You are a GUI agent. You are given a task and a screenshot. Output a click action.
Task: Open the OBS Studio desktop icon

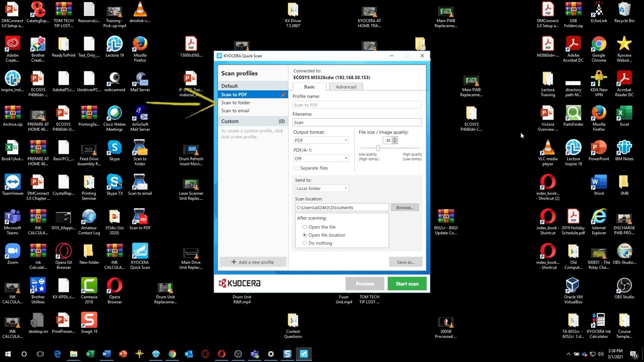624,289
